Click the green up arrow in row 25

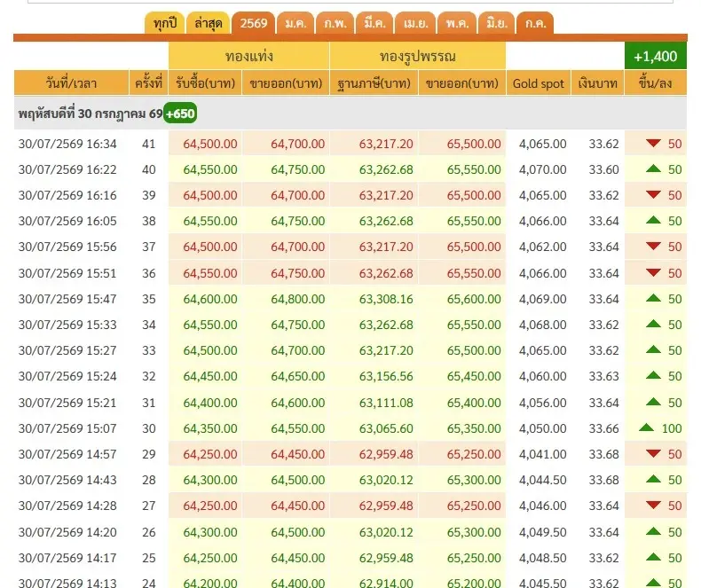coord(653,557)
